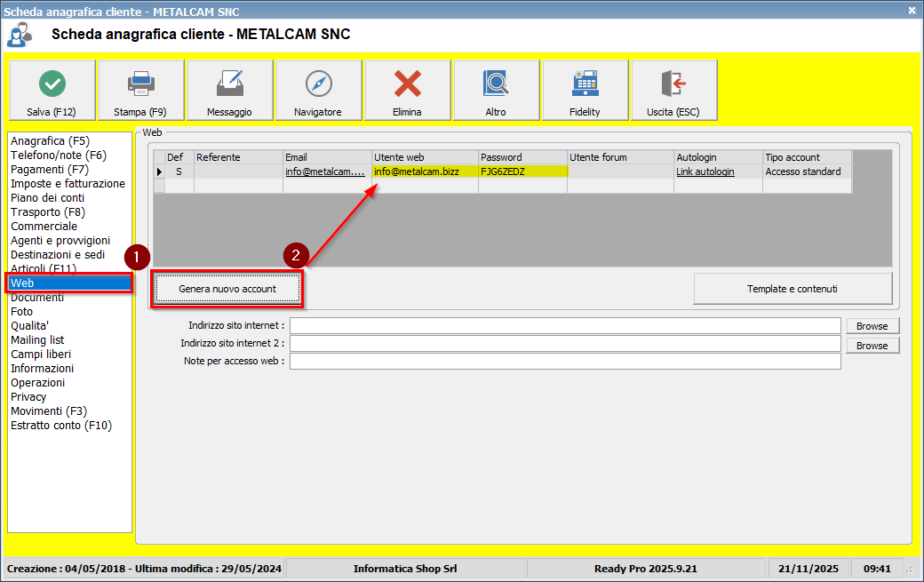This screenshot has height=582, width=924.
Task: Switch to the Pagamenti (F7) section
Action: pyautogui.click(x=50, y=170)
